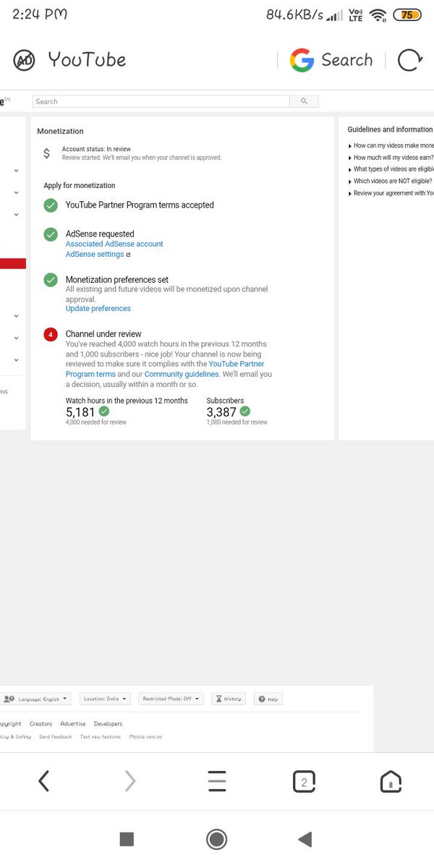Click green check beside Partner Program terms accepted
The image size is (434, 868).
pyautogui.click(x=51, y=205)
